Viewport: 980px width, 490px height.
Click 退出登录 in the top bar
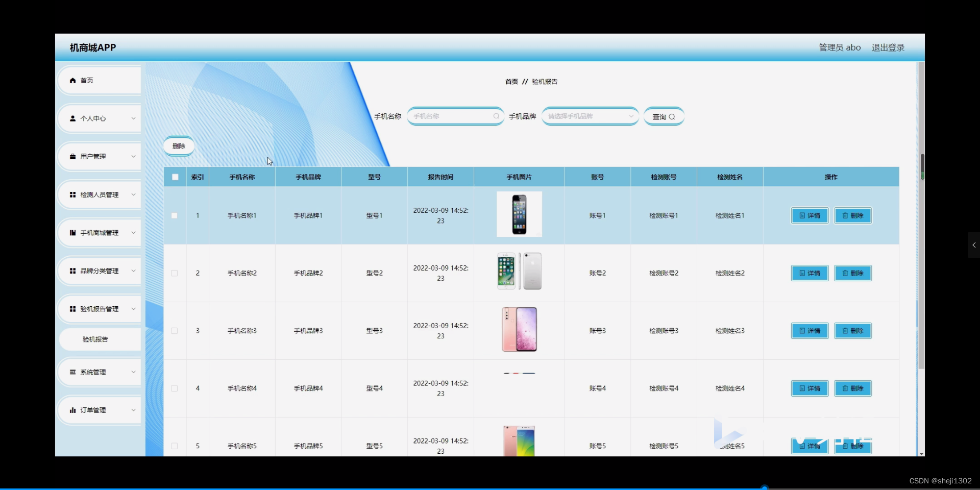887,47
